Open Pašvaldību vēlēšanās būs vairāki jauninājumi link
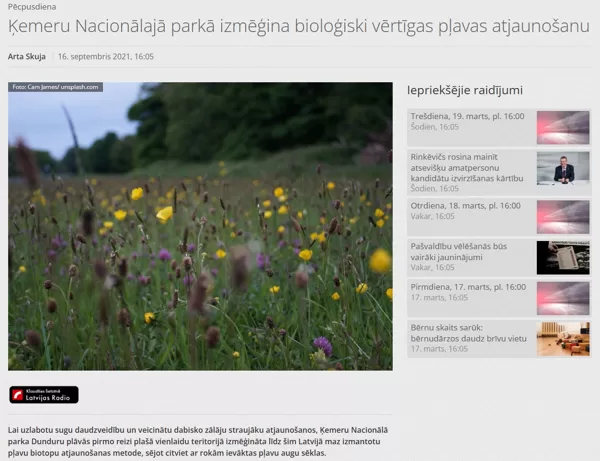This screenshot has width=600, height=461. click(458, 252)
